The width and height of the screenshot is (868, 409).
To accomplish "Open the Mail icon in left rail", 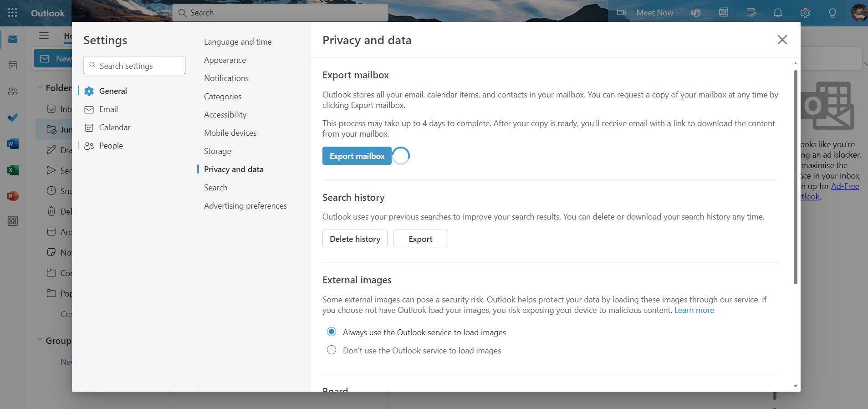I will point(13,39).
